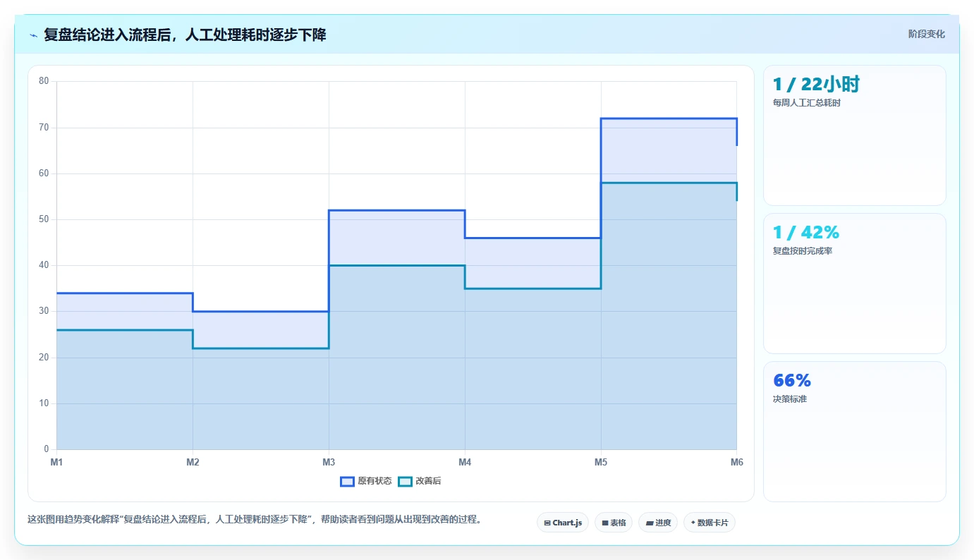Click the 每周人工汇总耗时 label
974x560 pixels.
click(807, 103)
